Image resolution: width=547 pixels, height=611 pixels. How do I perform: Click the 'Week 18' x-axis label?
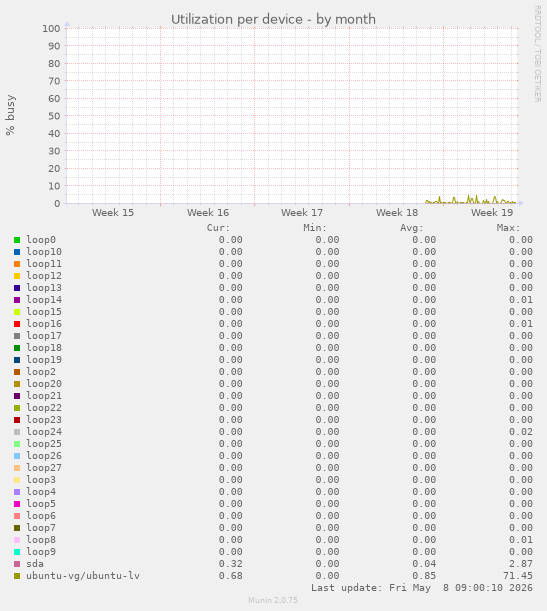[397, 213]
